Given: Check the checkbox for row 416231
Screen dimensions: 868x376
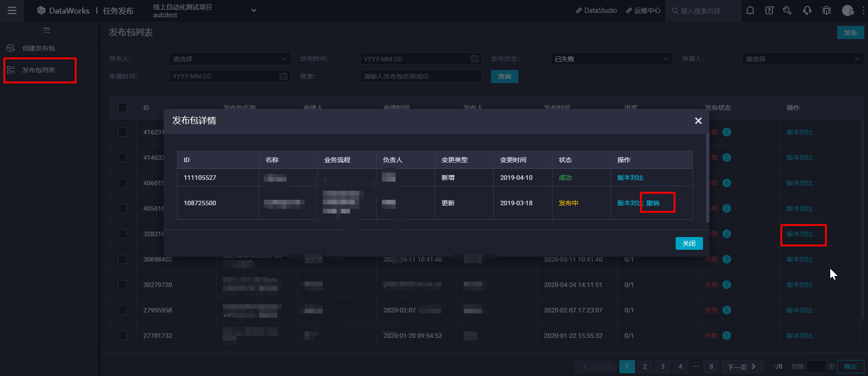Looking at the screenshot, I should click(x=122, y=132).
